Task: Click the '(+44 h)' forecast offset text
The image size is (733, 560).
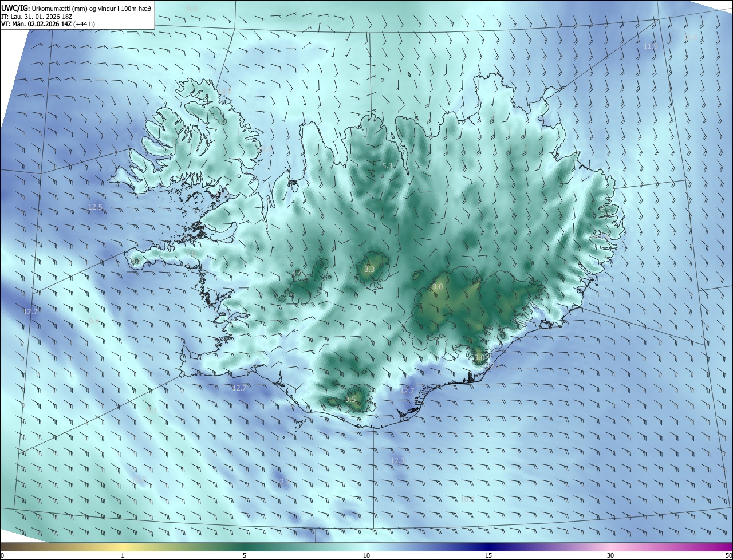Action: coord(84,25)
